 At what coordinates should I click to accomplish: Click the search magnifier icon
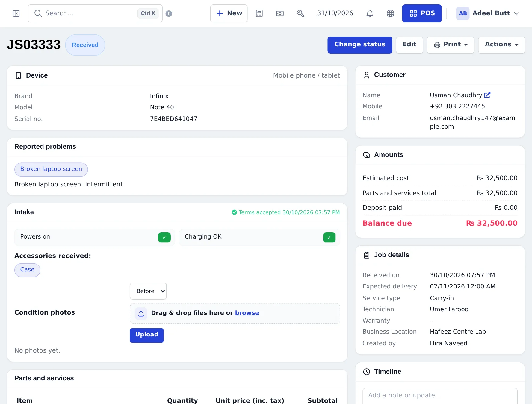coord(38,13)
